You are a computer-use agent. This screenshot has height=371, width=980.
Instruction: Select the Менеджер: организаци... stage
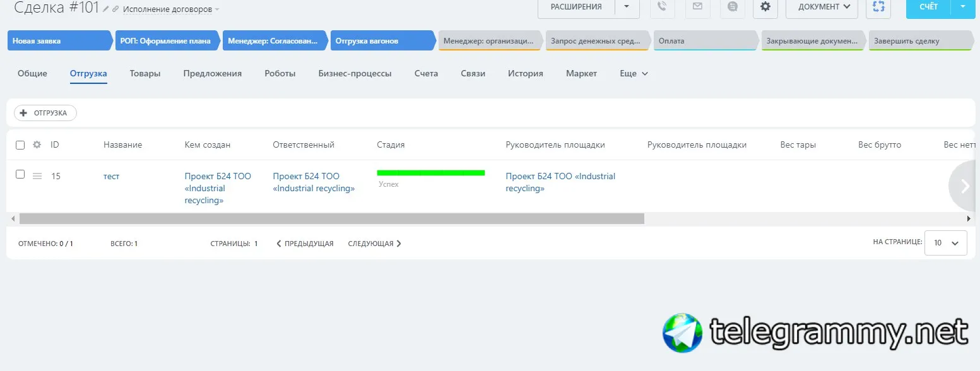(491, 40)
